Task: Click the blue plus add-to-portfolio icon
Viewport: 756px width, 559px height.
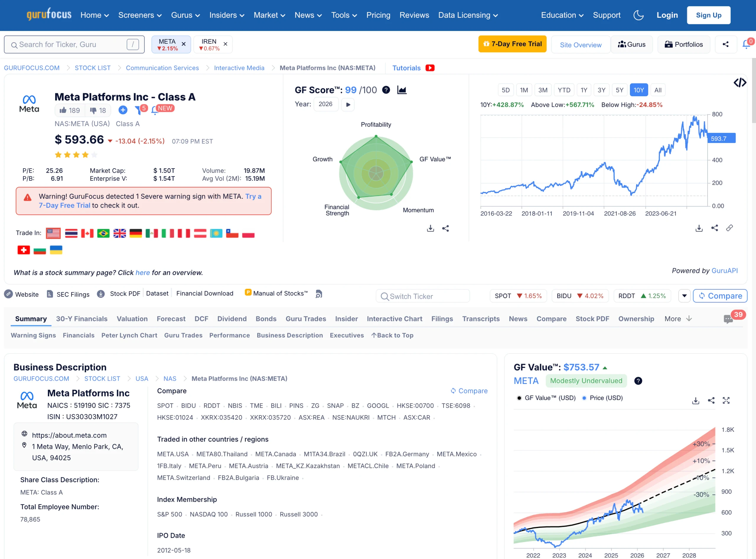Action: (x=123, y=110)
